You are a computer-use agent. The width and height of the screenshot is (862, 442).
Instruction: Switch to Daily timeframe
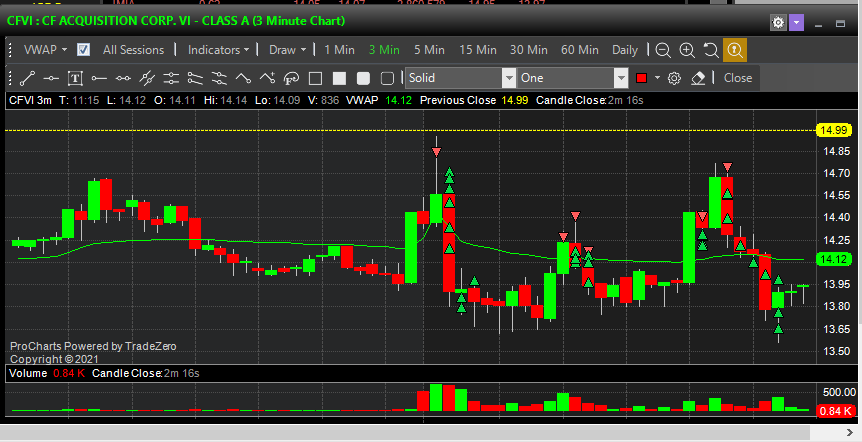pyautogui.click(x=625, y=49)
